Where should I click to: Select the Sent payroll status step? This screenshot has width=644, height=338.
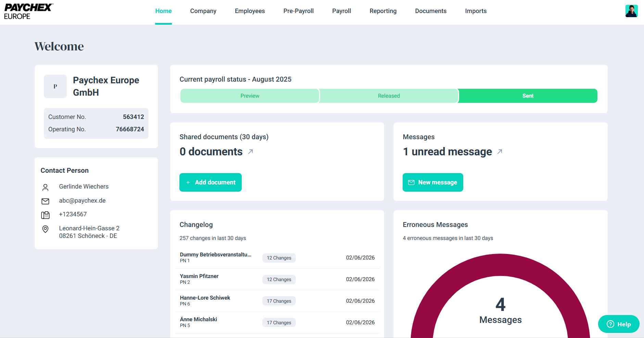528,96
